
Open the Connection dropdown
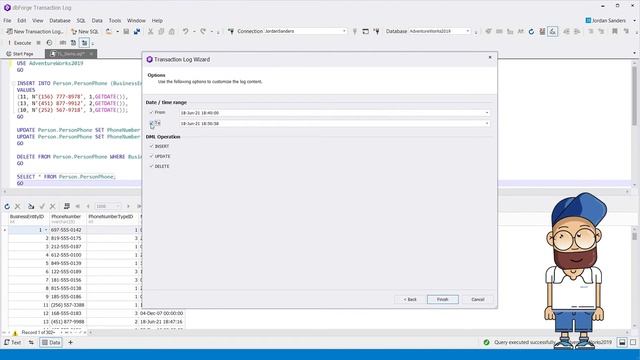tap(344, 31)
